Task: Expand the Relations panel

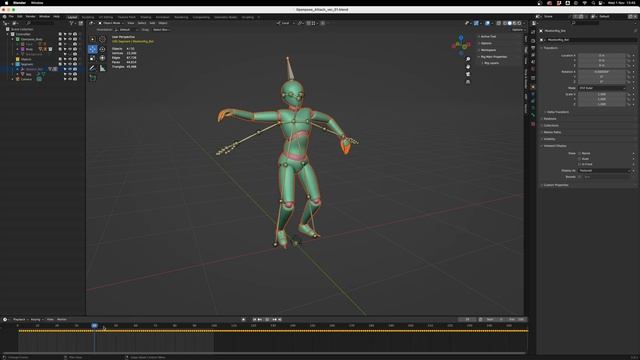Action: coord(550,119)
